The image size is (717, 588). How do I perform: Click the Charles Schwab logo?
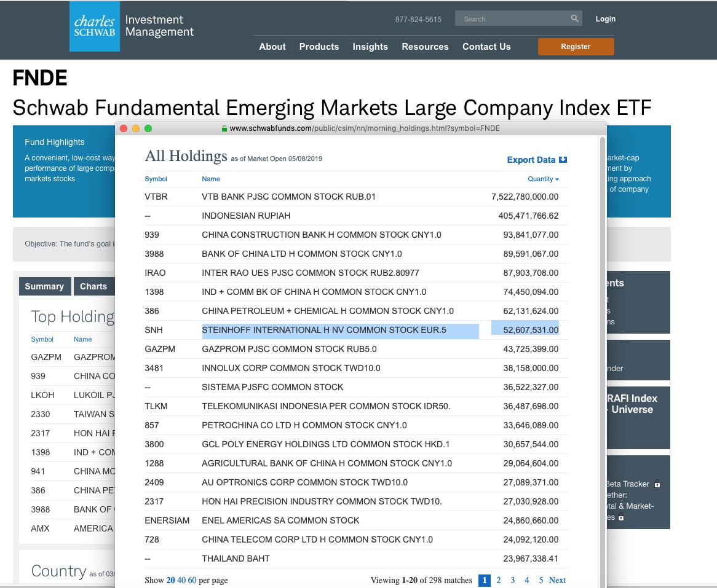tap(94, 26)
